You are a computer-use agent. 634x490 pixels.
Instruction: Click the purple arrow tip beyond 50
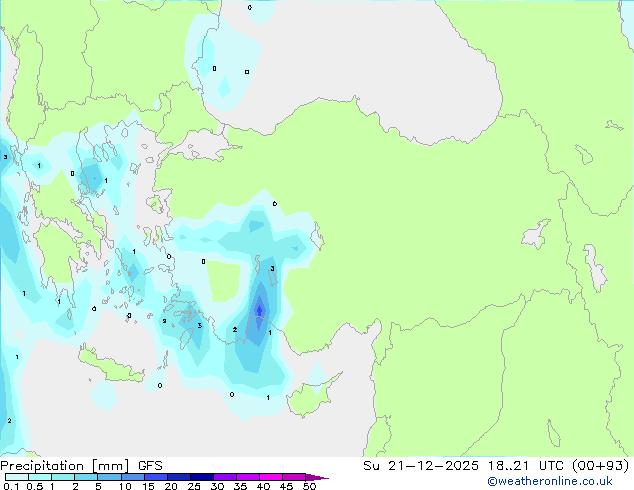pyautogui.click(x=317, y=477)
